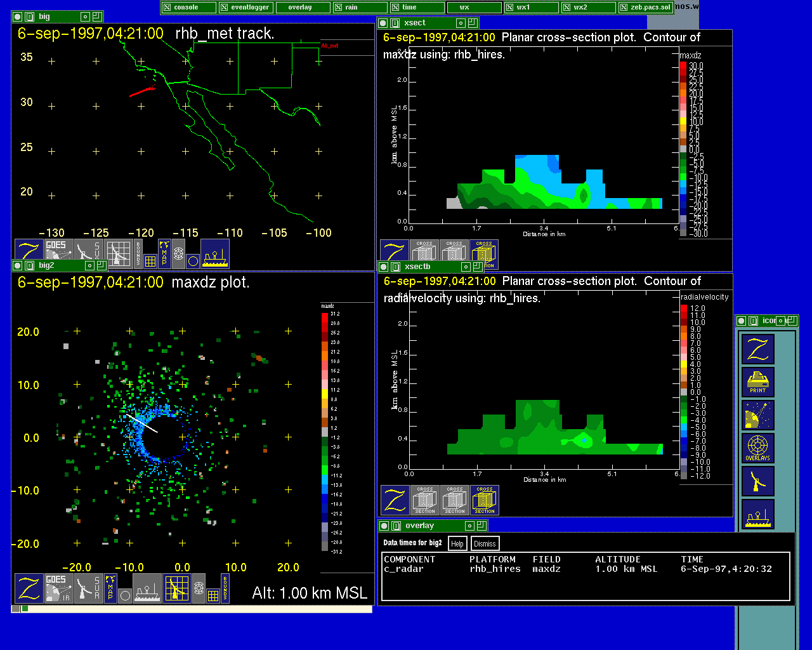812x650 pixels.
Task: Select the radar grid icon in the maxdz plot toolbar
Action: (177, 588)
